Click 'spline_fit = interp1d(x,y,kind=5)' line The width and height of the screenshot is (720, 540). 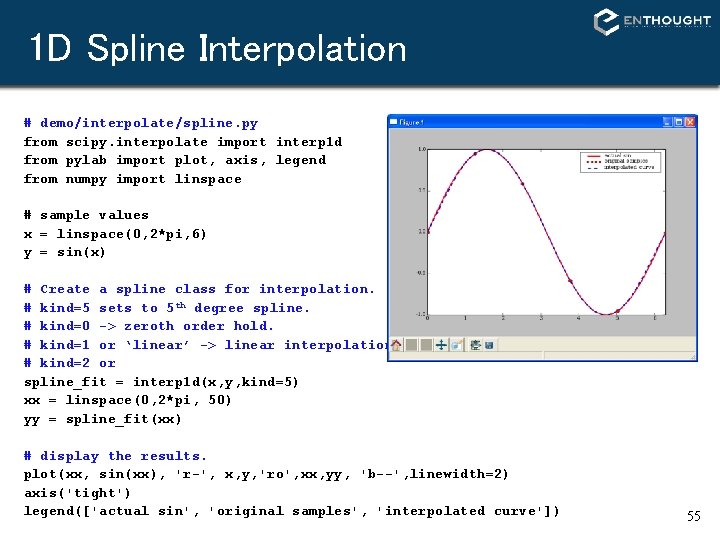(x=161, y=382)
